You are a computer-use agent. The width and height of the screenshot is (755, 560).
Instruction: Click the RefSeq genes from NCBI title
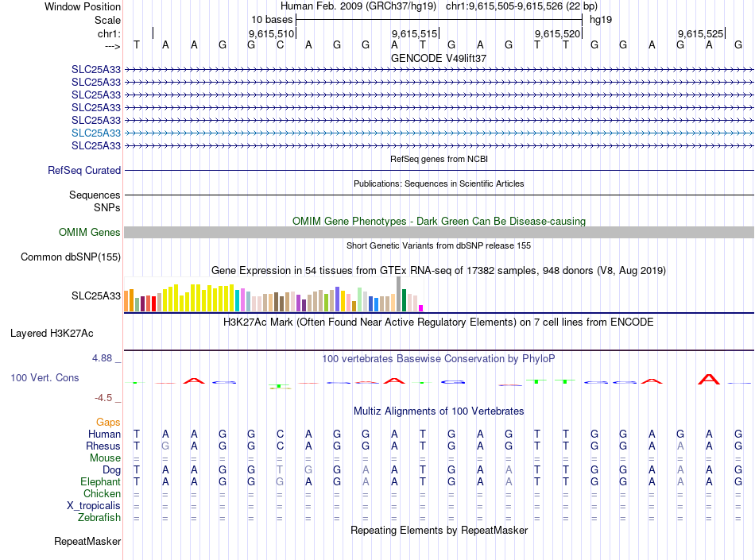[x=439, y=159]
